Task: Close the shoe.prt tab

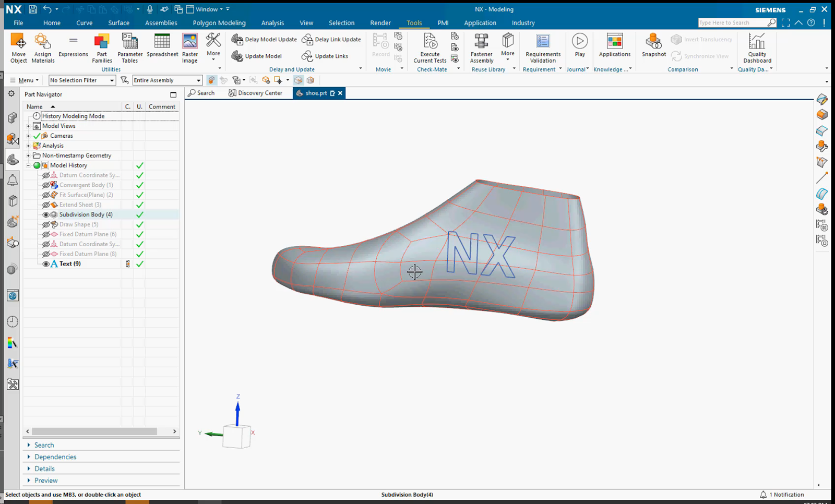Action: coord(340,93)
